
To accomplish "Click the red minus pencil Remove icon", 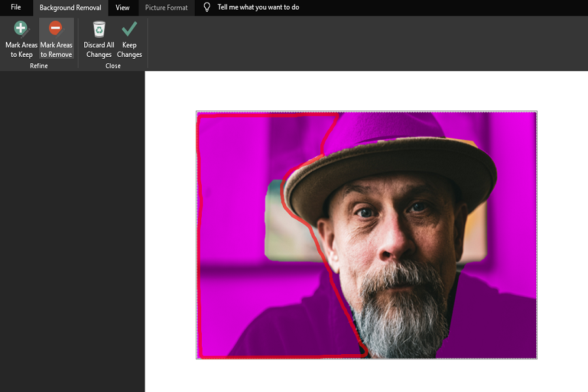I will tap(56, 27).
